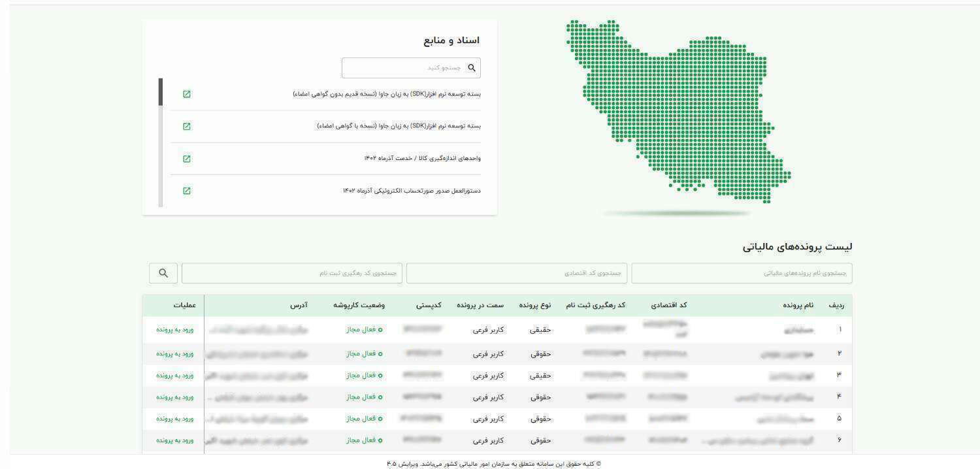Click the وضعیت کارپوشه column header
Screen dimensions: 980x469
coord(359,305)
